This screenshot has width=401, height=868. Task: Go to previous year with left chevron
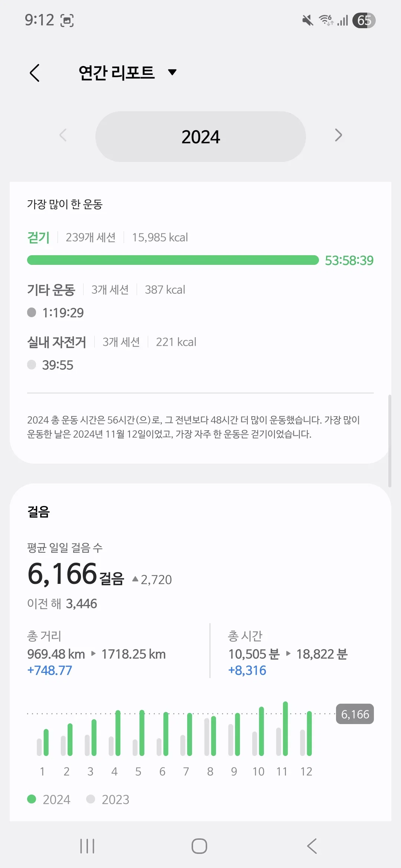tap(63, 135)
